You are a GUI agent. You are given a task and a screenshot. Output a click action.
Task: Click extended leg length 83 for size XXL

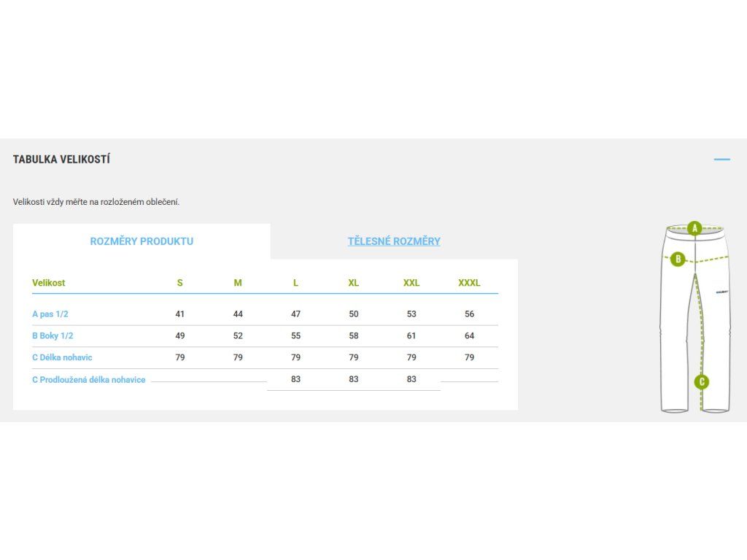coord(411,379)
